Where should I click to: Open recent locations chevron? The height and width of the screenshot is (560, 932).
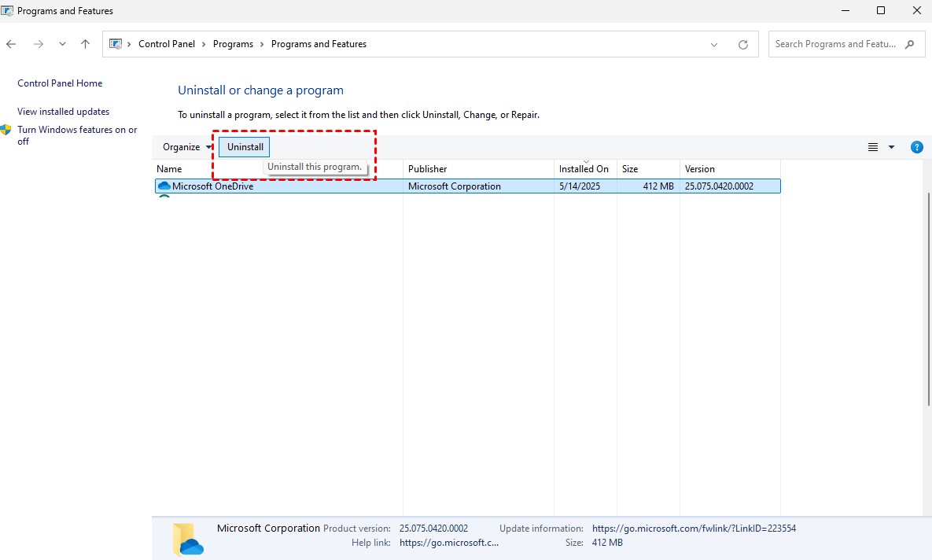click(x=62, y=44)
